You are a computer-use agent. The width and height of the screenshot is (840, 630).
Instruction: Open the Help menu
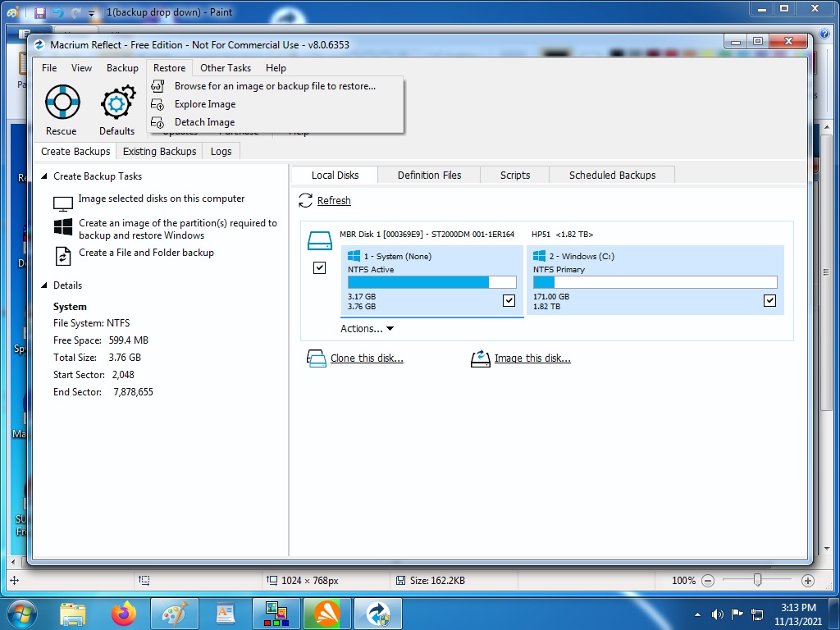tap(276, 68)
